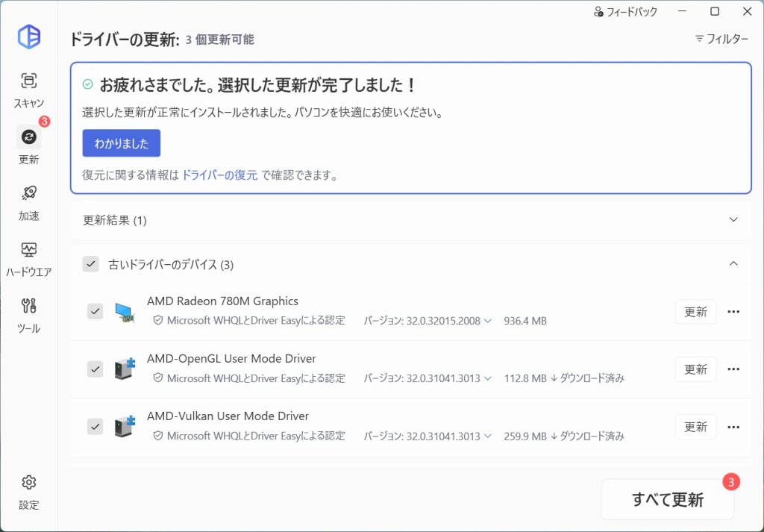The width and height of the screenshot is (764, 532).
Task: Open version dropdown for AMD-OpenGL driver
Action: [x=488, y=378]
